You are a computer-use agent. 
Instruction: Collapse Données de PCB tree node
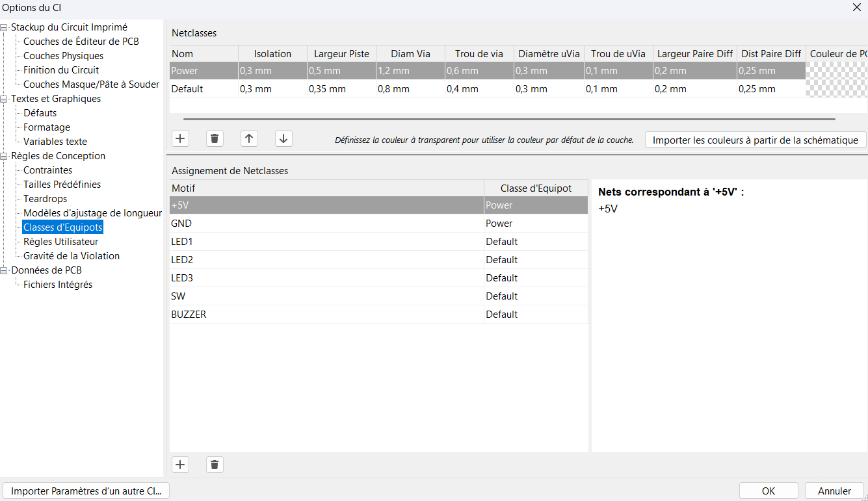pos(5,270)
